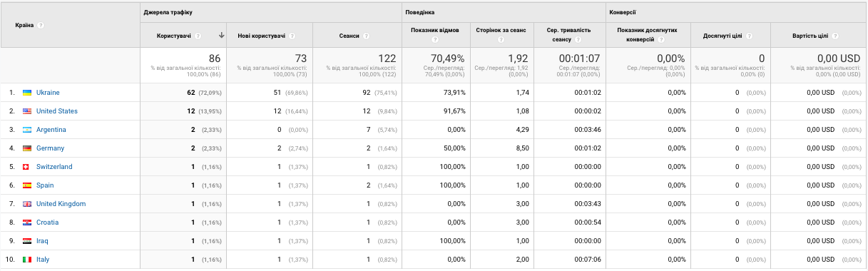Open the Germany country link

pyautogui.click(x=50, y=148)
